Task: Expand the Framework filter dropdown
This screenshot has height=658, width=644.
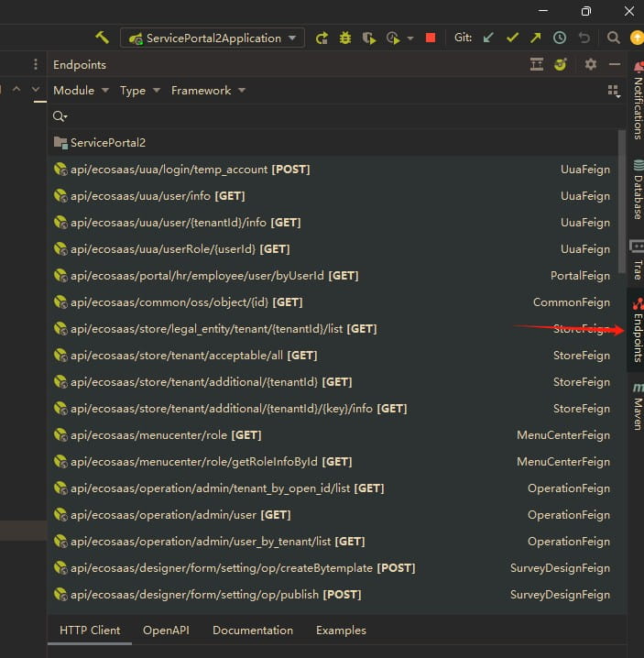Action: (x=208, y=90)
